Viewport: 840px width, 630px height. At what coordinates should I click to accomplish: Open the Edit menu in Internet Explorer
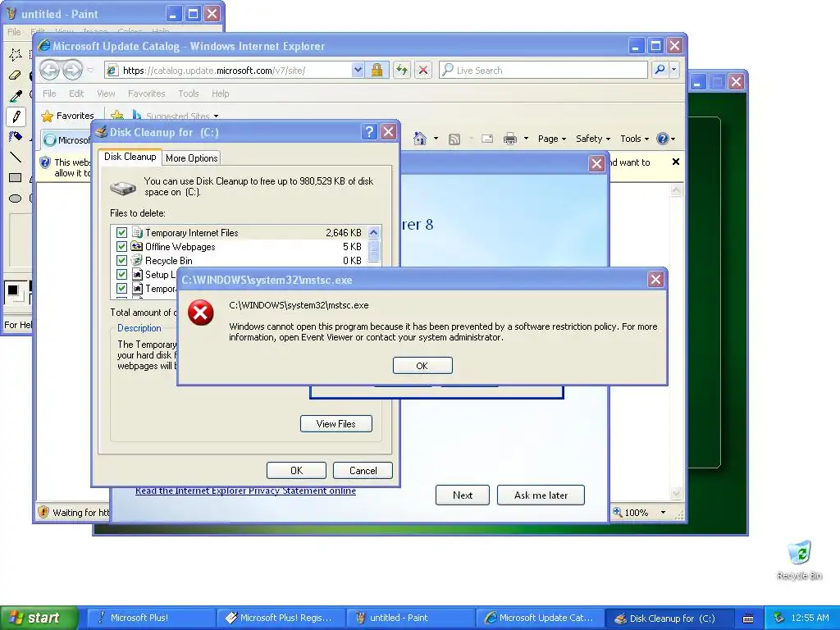click(76, 94)
